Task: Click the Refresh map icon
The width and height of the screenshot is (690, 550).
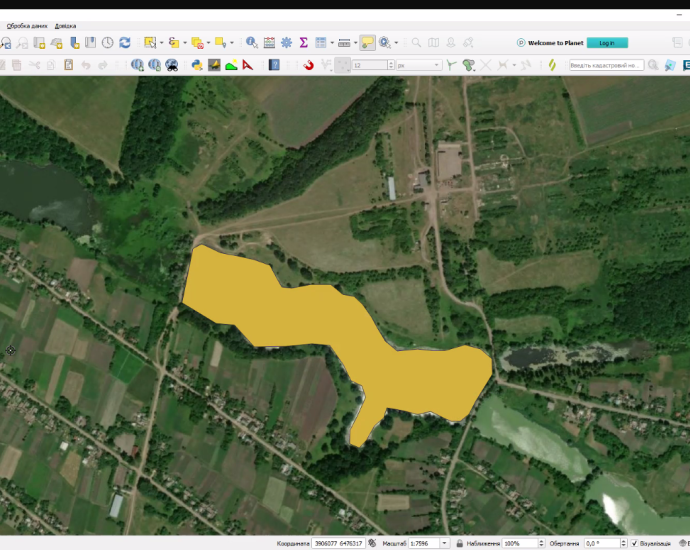Action: click(125, 43)
